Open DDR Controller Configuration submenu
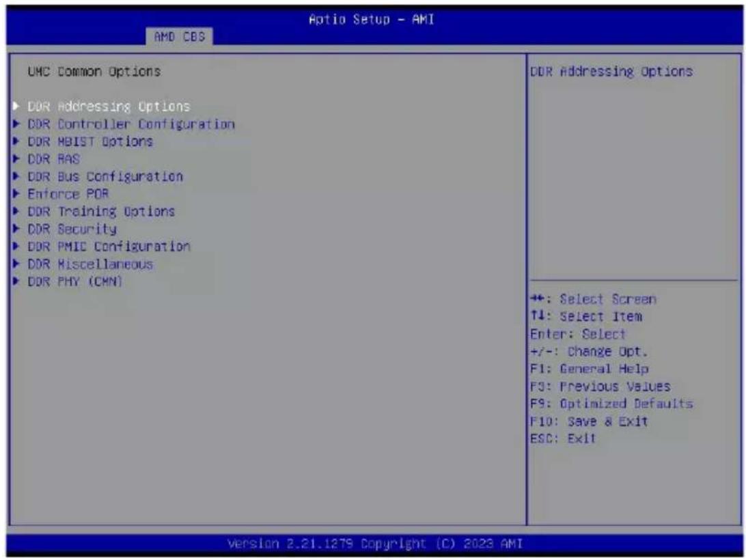Image resolution: width=746 pixels, height=560 pixels. (131, 124)
